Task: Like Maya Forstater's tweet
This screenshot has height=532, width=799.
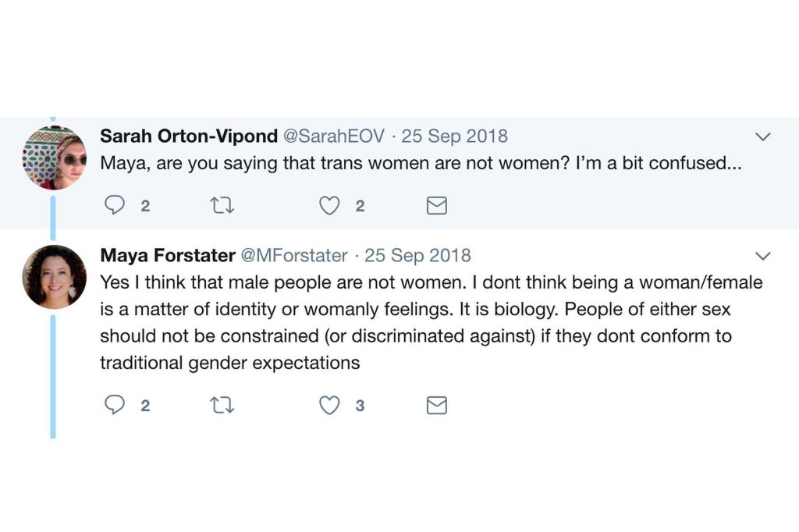Action: coord(330,405)
